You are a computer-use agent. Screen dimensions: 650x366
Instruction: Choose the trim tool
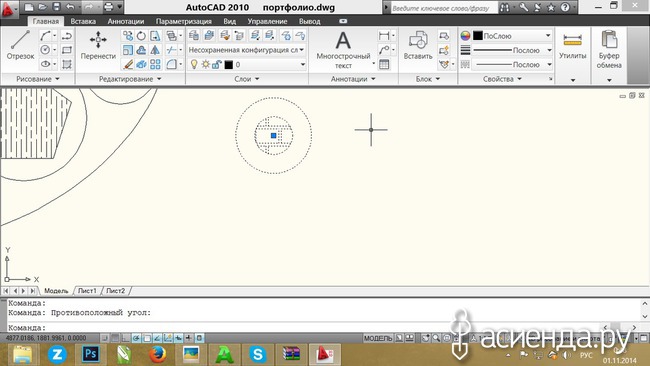click(x=171, y=50)
